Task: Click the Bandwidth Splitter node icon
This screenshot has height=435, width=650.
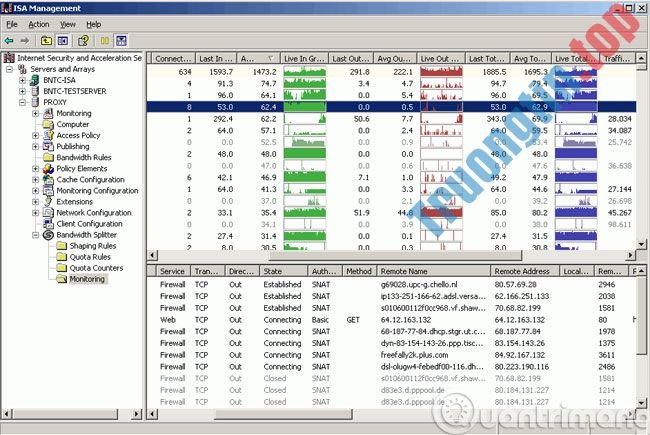Action: click(48, 235)
